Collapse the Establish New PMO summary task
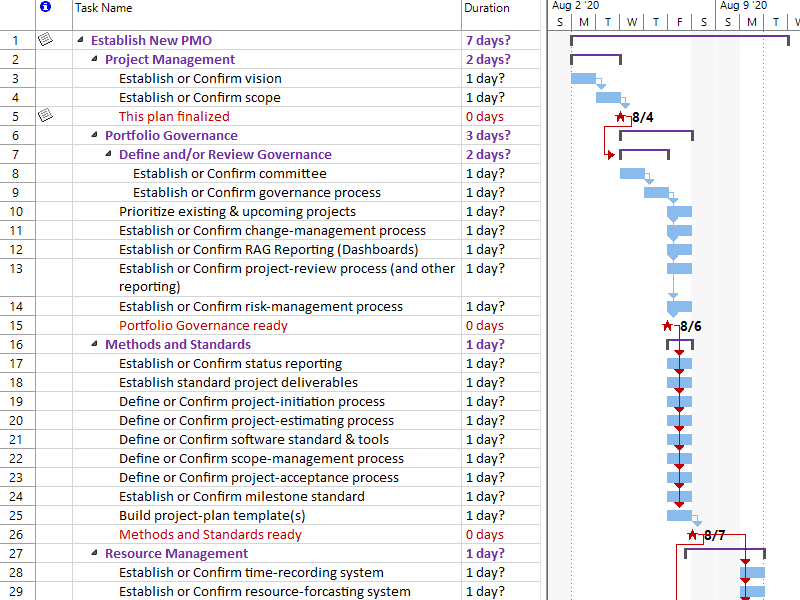This screenshot has height=600, width=800. [80, 40]
